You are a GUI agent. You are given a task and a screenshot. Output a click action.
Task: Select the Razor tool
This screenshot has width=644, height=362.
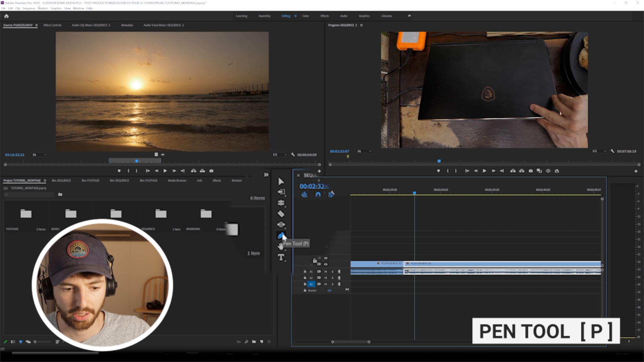(281, 214)
